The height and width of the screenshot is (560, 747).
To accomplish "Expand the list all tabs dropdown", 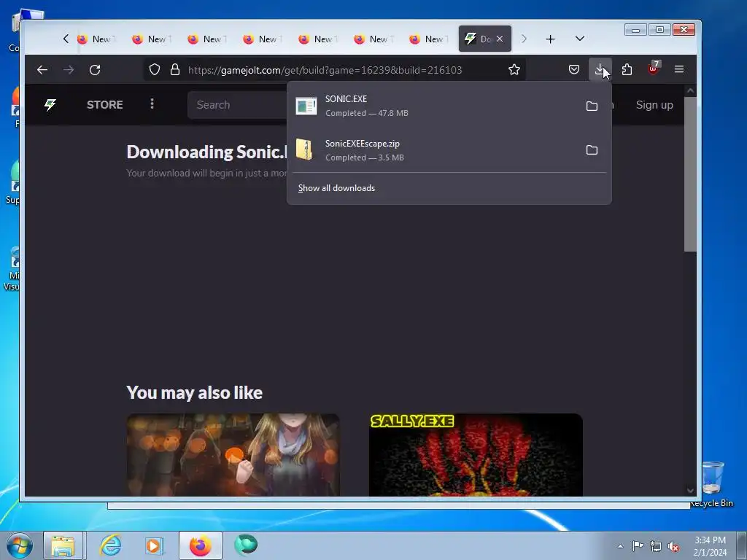I will coord(580,39).
